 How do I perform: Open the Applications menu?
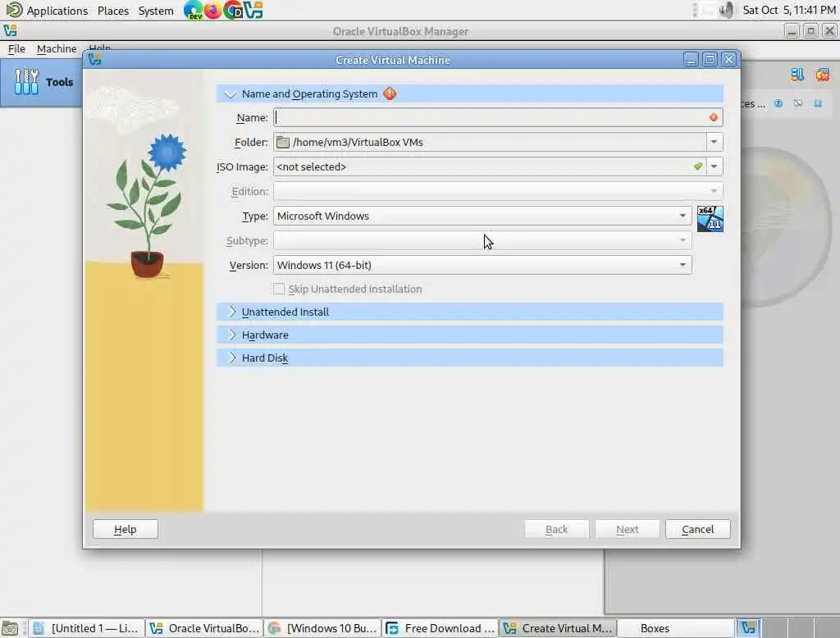[57, 11]
